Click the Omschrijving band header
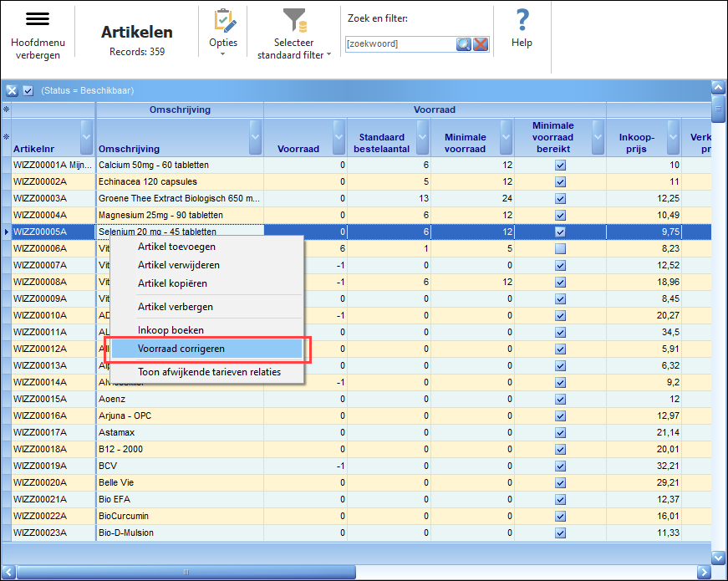The width and height of the screenshot is (728, 581). 180,110
